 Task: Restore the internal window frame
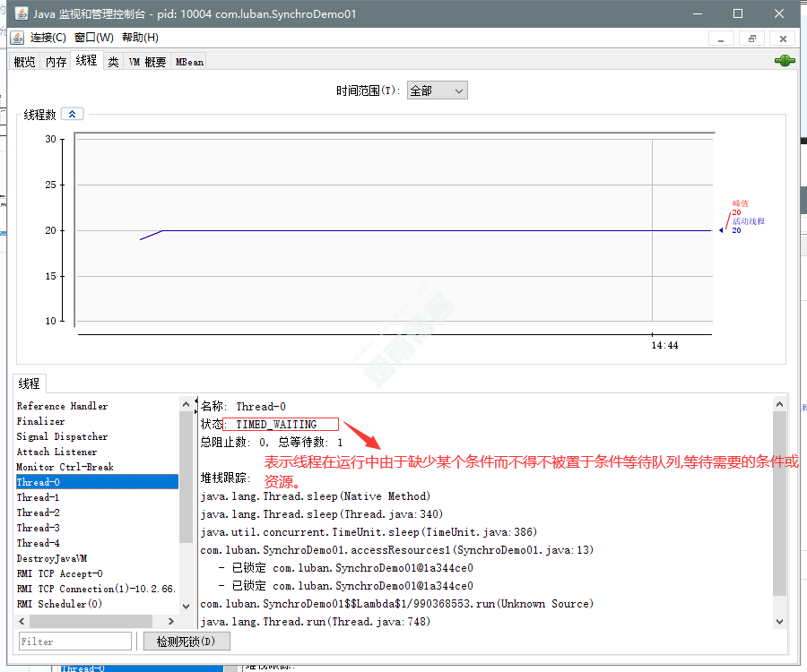coord(751,39)
